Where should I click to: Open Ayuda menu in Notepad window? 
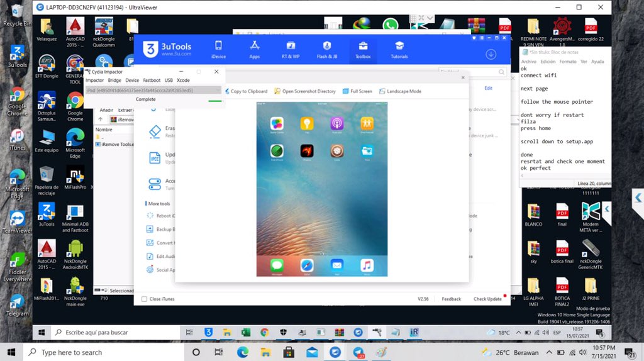coord(597,62)
